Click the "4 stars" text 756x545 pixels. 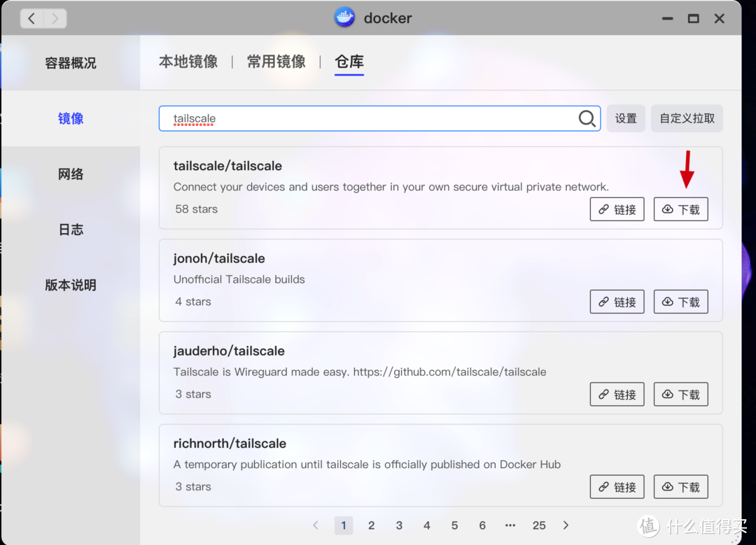coord(193,302)
